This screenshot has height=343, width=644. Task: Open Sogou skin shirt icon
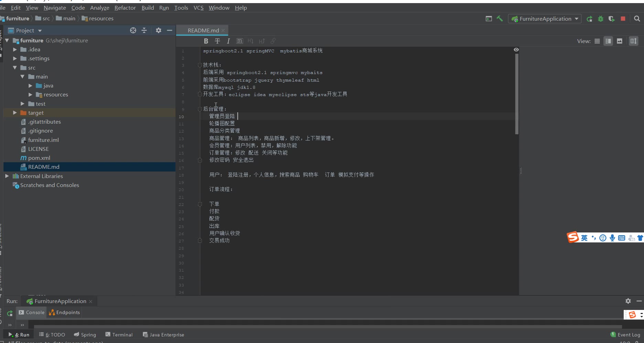pyautogui.click(x=640, y=238)
